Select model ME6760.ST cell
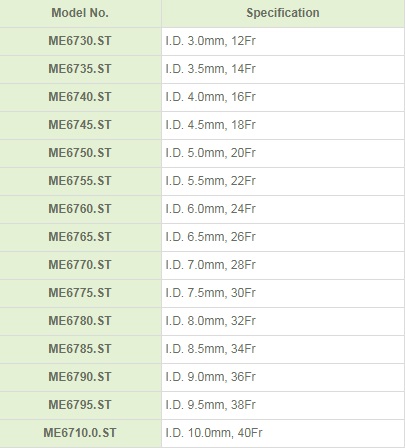Screen dimensions: 405x448 (x=80, y=209)
